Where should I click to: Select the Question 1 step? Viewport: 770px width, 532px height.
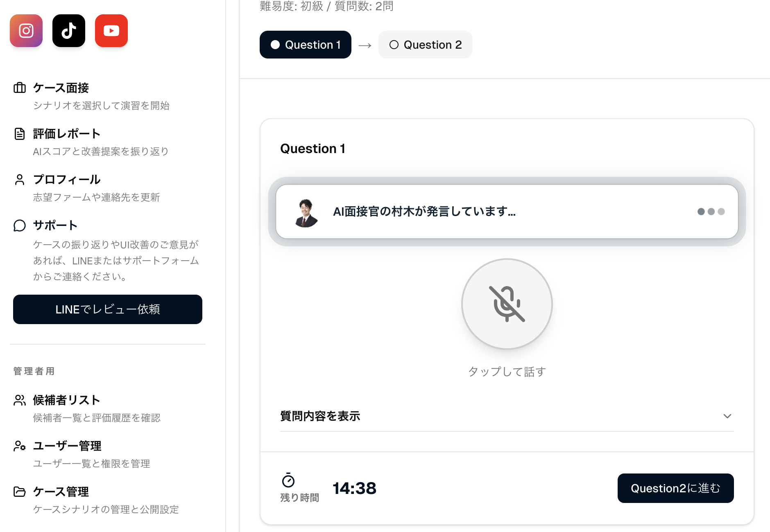pyautogui.click(x=305, y=45)
